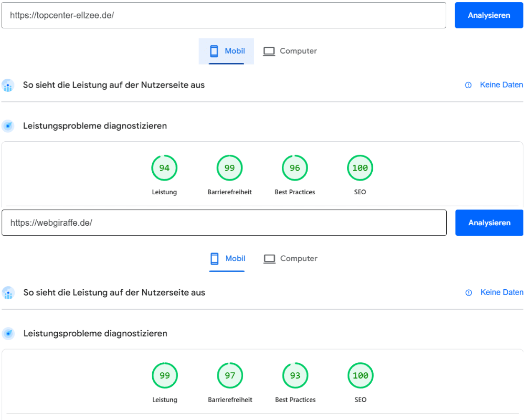
Task: Open Keine Daten link in topcenter-ellzee report
Action: [501, 85]
